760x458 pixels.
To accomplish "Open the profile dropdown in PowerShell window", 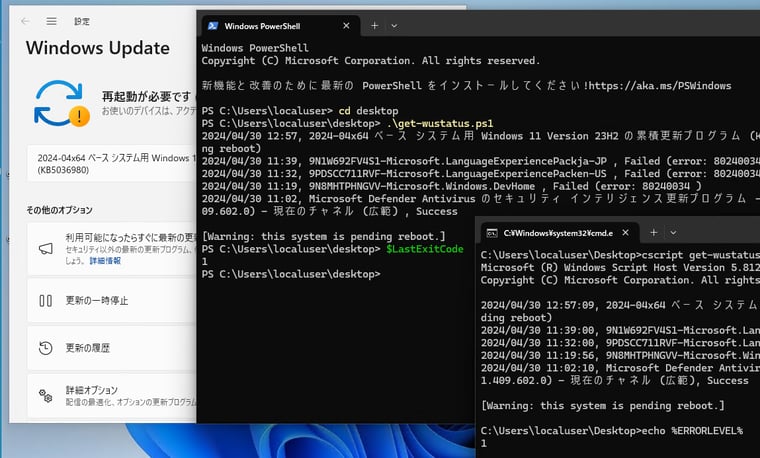I will pos(394,26).
